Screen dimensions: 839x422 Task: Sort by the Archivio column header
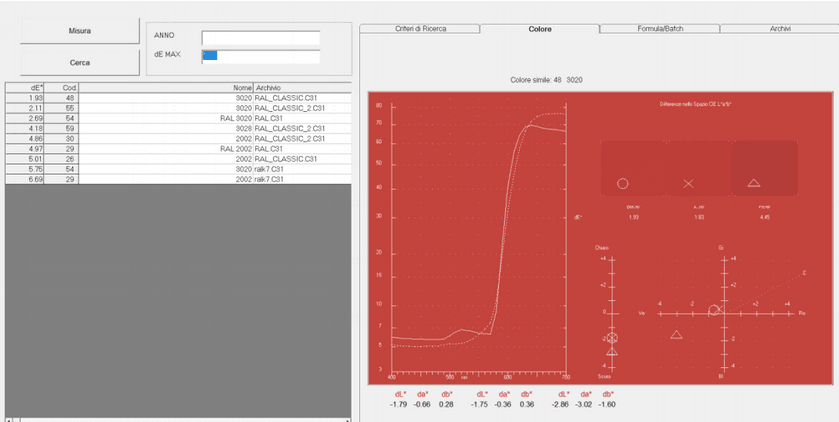302,88
